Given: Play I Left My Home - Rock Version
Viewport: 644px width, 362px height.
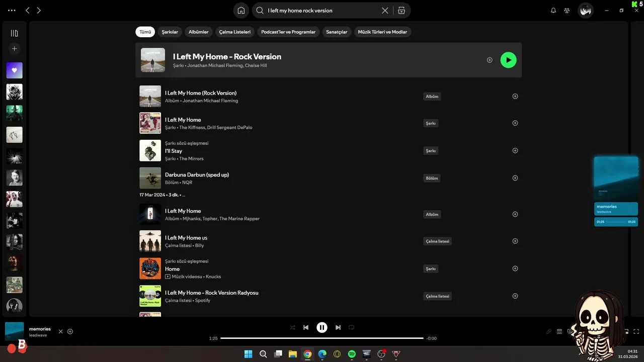Looking at the screenshot, I should click(508, 60).
